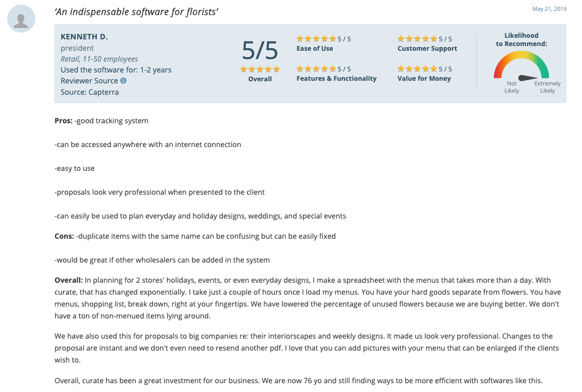
Task: Click the Reviewer Source info icon
Action: pyautogui.click(x=123, y=81)
